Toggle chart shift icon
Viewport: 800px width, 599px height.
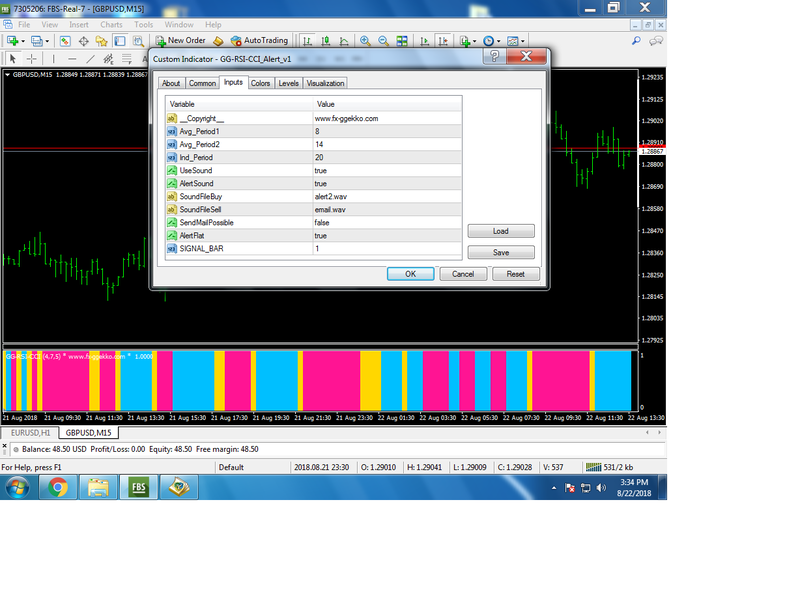point(443,41)
